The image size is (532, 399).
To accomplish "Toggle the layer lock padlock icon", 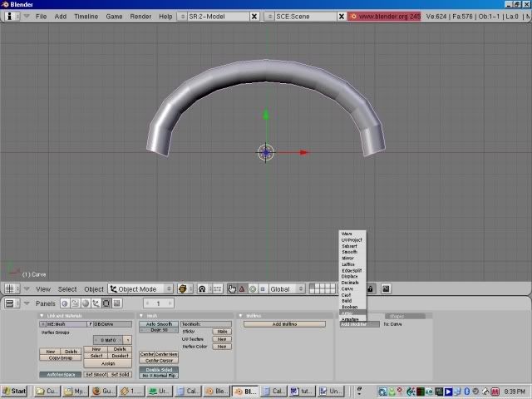I will coord(370,289).
